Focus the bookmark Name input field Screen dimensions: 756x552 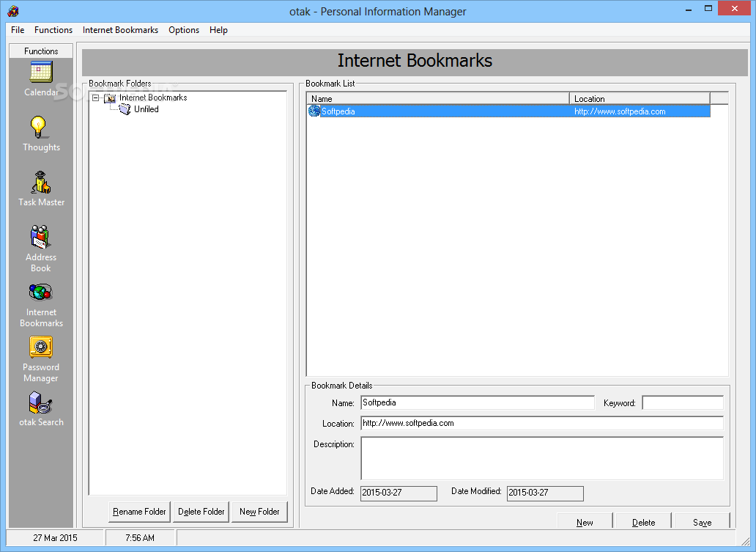coord(478,402)
